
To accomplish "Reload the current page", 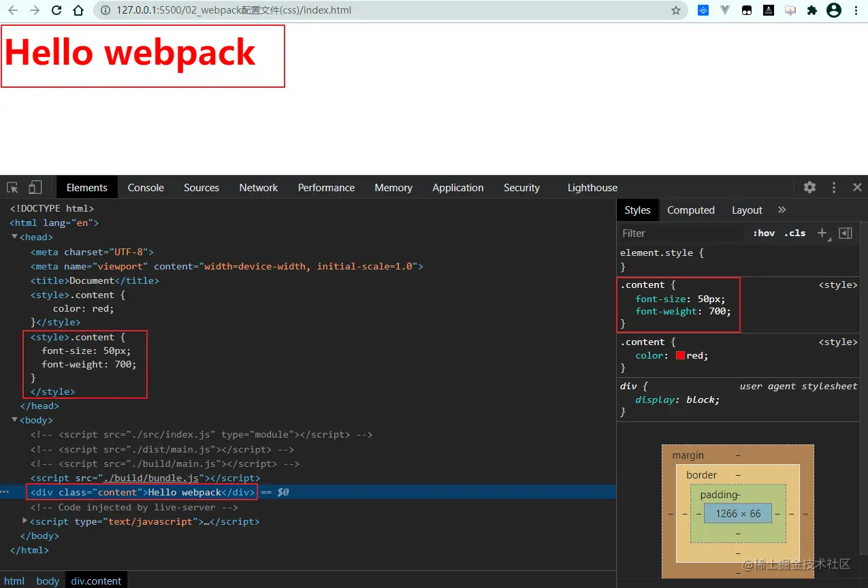I will point(57,10).
